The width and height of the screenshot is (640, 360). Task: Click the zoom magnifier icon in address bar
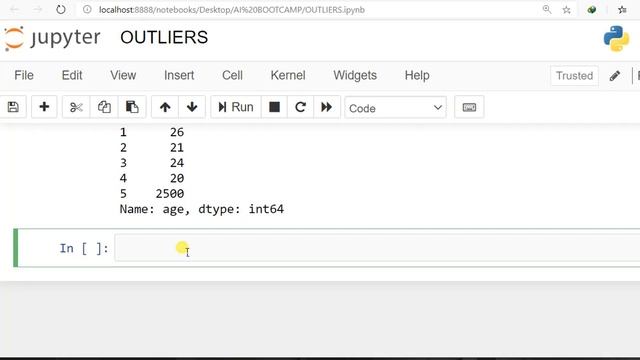point(547,9)
